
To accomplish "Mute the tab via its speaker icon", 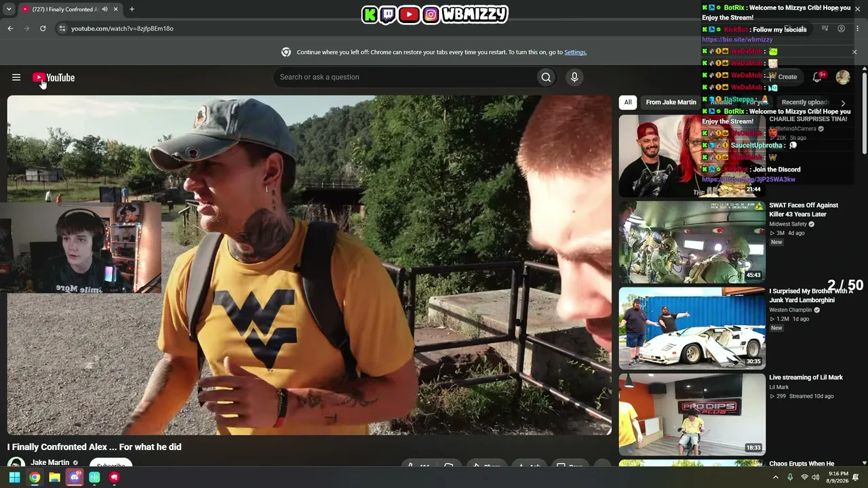I will pos(104,9).
